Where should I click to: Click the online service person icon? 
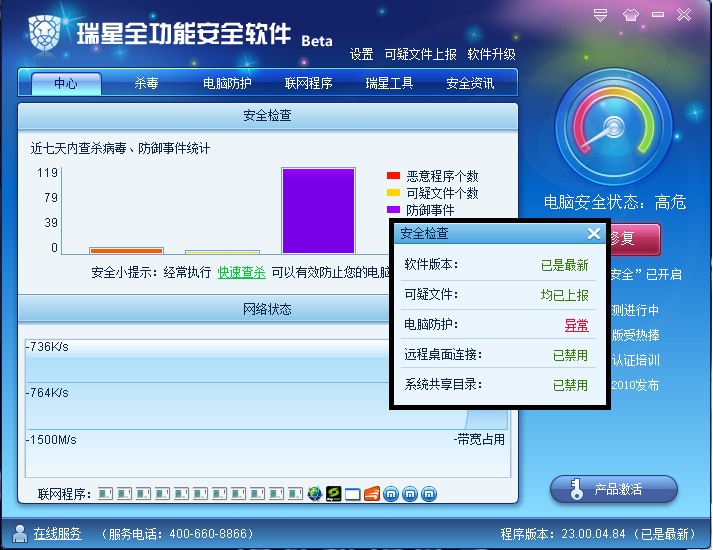(20, 533)
